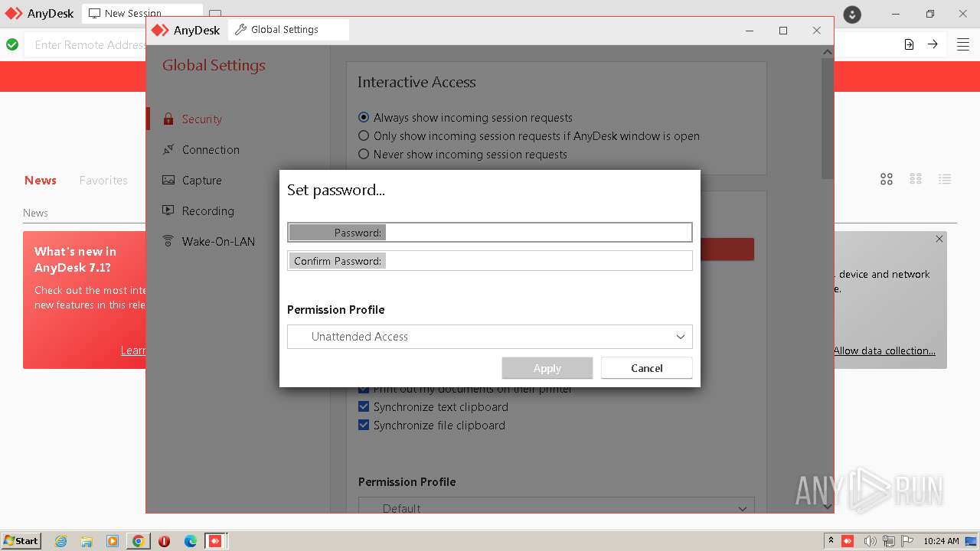Screen dimensions: 980x551
Task: Open the Favorites tab
Action: (103, 181)
